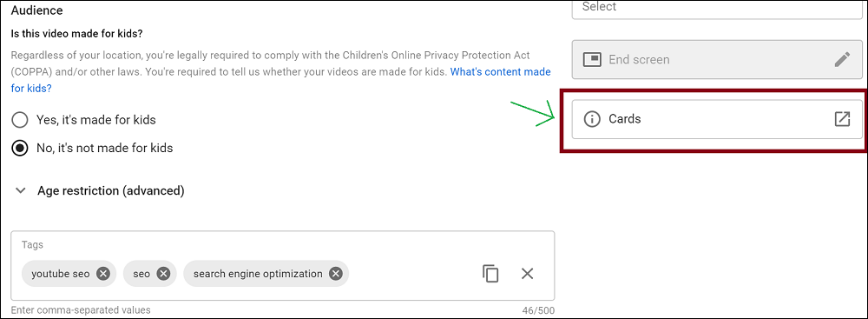Remove the "seo" tag chip
868x319 pixels.
[x=163, y=274]
